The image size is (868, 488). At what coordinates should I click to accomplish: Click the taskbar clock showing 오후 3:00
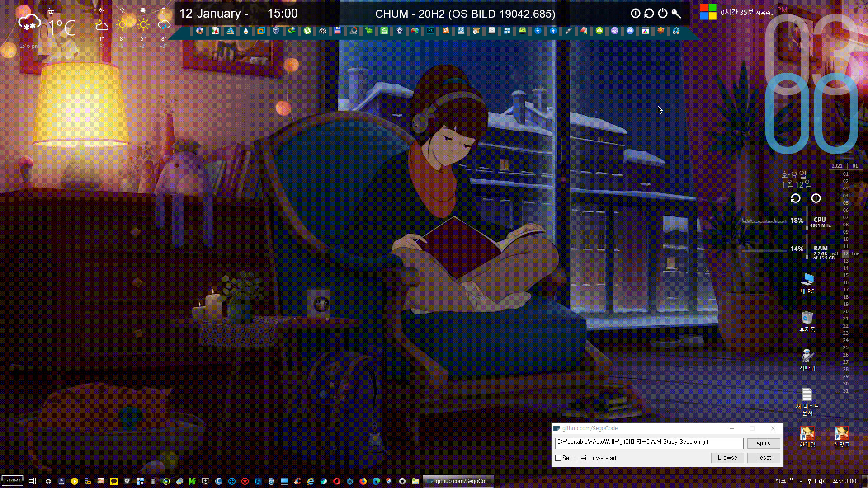(844, 481)
